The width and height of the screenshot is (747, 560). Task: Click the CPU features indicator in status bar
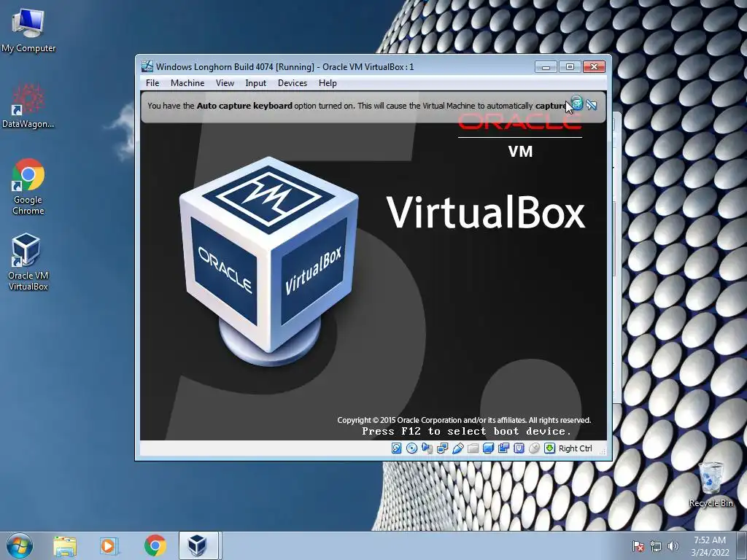click(519, 448)
